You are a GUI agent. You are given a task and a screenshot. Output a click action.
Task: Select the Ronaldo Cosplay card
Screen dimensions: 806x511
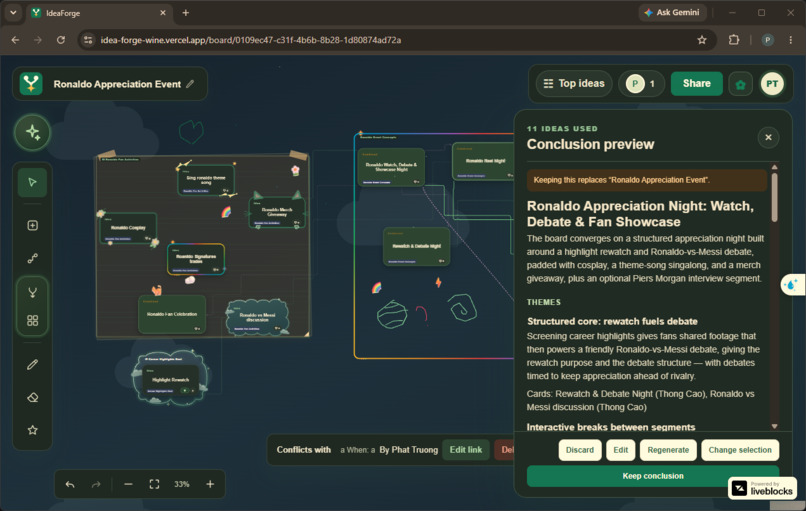128,228
